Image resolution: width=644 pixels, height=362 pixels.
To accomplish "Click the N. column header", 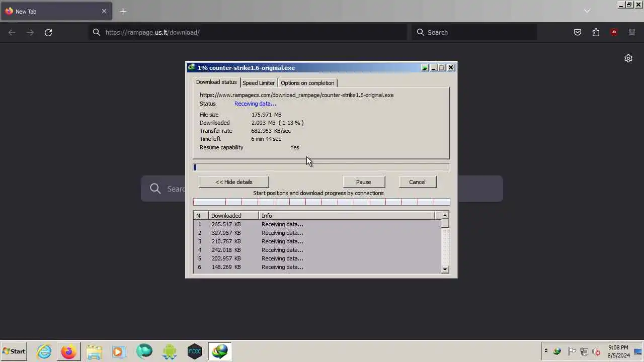I will [x=201, y=216].
